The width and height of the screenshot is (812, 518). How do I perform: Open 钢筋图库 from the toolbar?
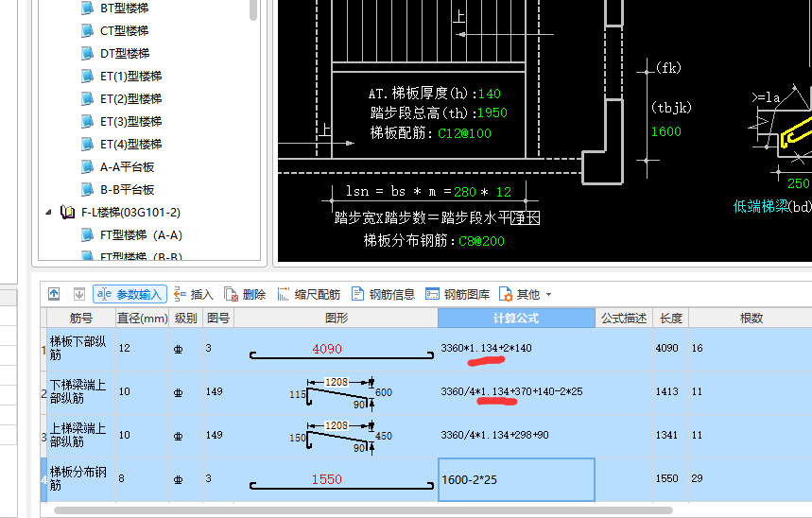click(x=458, y=294)
